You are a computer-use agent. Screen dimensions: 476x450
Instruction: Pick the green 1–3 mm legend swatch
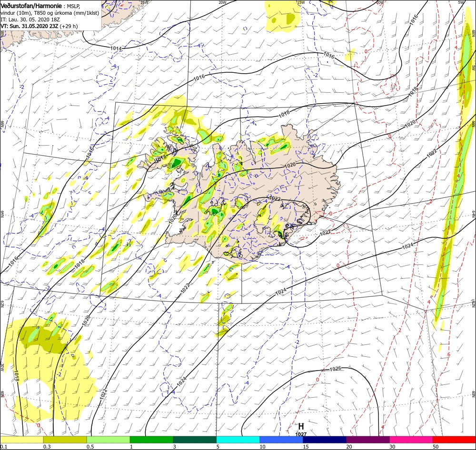[x=151, y=440]
